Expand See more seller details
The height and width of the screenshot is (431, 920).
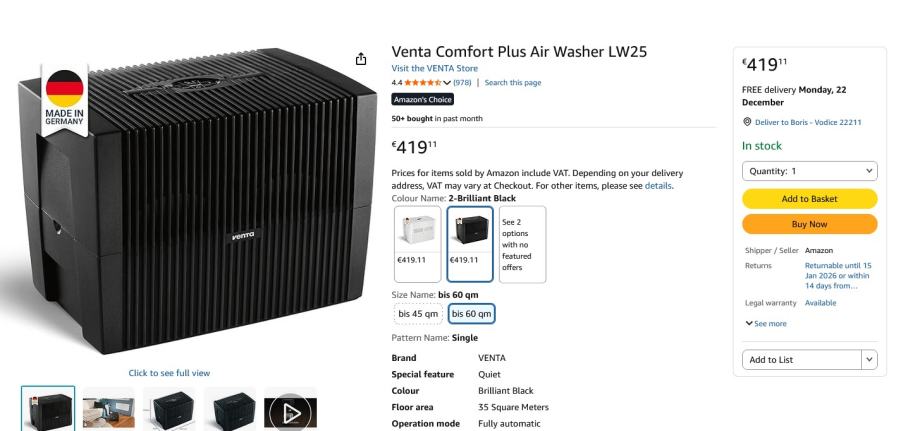(766, 324)
